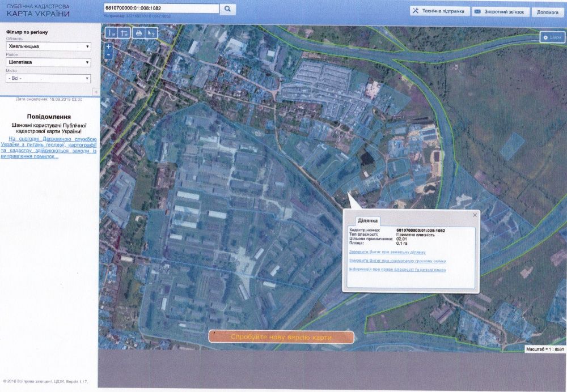Viewport: 567px width, 392px height.
Task: Click the 02.01 purpose code value
Action: 401,239
